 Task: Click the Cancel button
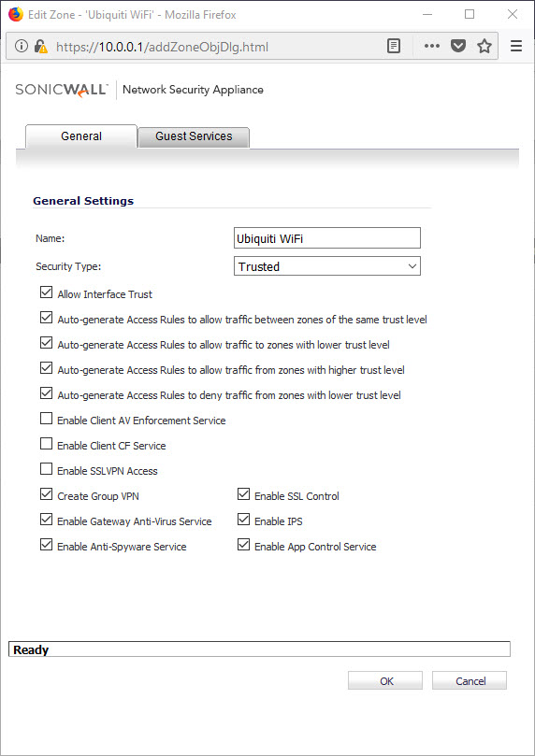pyautogui.click(x=470, y=680)
